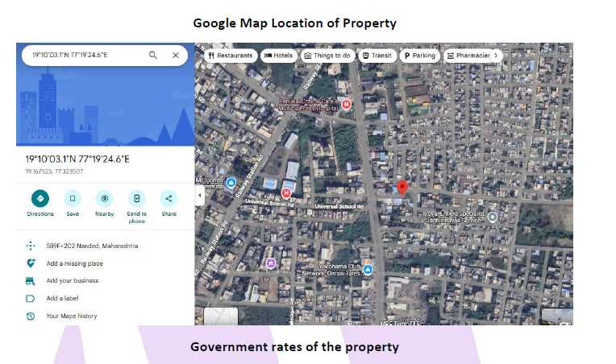Click the search magnifier icon
The image size is (616, 364).
(x=153, y=56)
